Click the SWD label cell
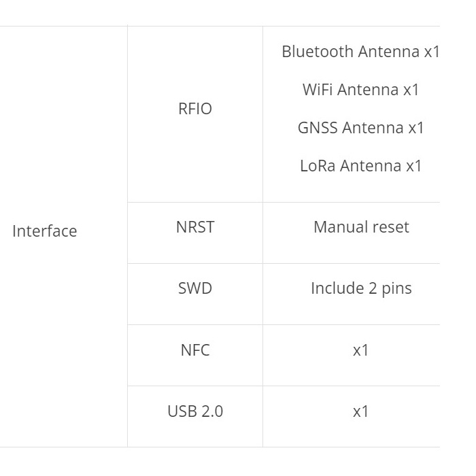Viewport: 476px width, 476px height. click(x=195, y=294)
